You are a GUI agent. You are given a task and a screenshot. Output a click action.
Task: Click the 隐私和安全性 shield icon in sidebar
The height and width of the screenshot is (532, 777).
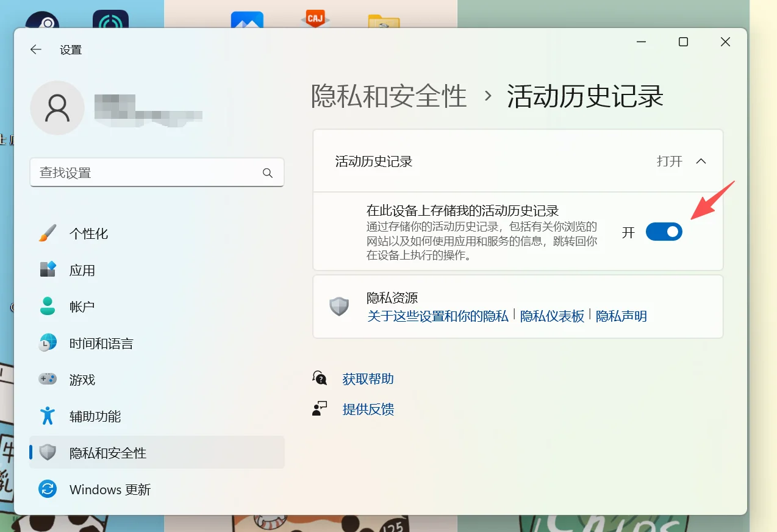tap(48, 453)
